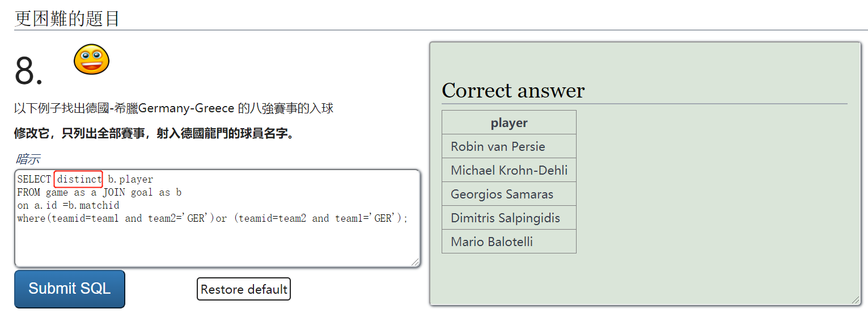Submit the SQL query
Image resolution: width=868 pixels, height=313 pixels.
tap(70, 289)
